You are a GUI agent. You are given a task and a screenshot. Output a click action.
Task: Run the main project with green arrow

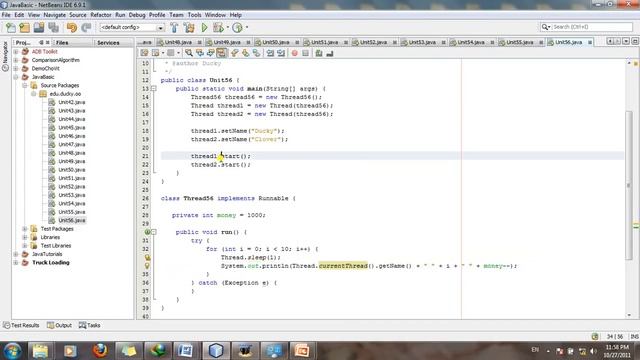coord(204,28)
